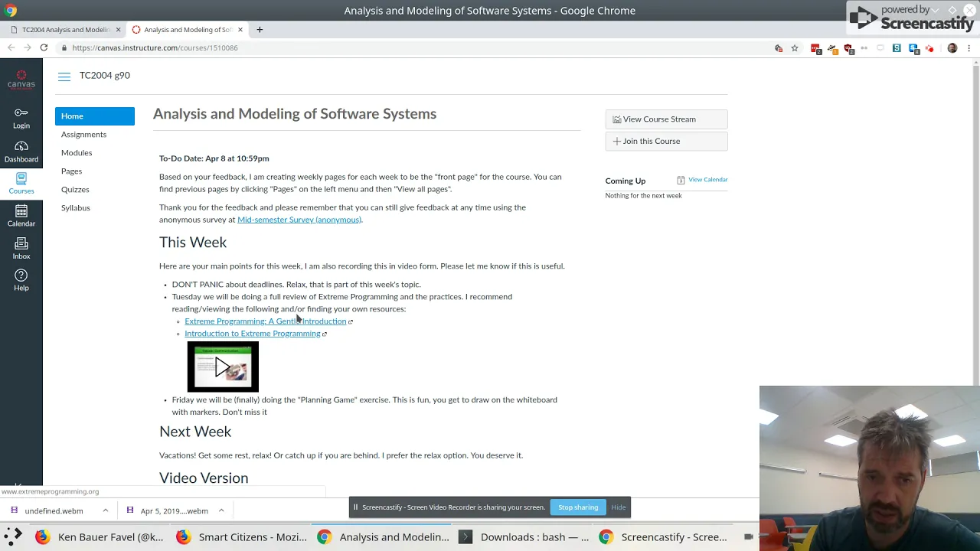Open Courses in global navigation

pos(21,184)
